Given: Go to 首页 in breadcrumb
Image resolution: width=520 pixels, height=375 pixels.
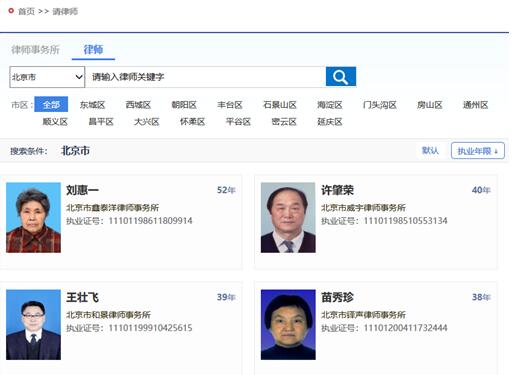Looking at the screenshot, I should tap(26, 11).
